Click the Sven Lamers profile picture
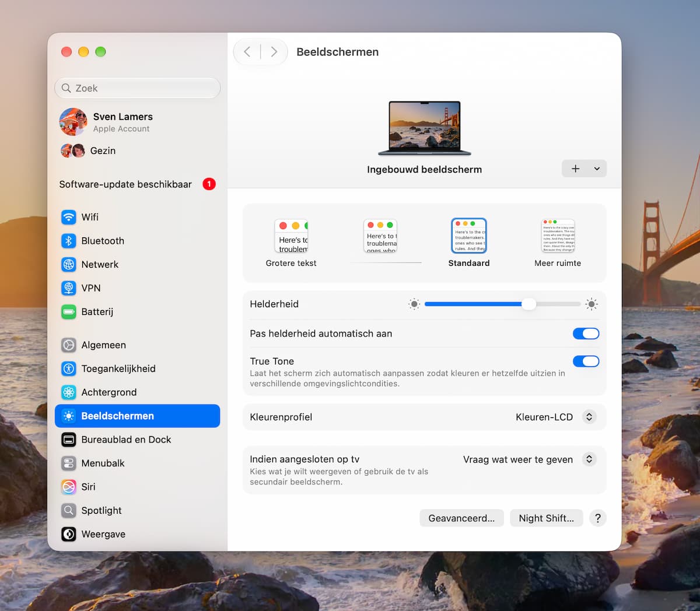Screen dimensions: 700x611 [73, 122]
